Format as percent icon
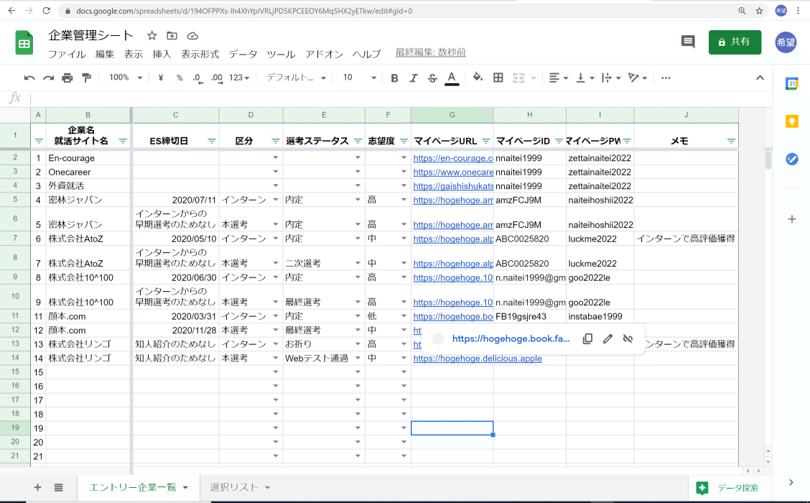The width and height of the screenshot is (810, 503). pyautogui.click(x=179, y=78)
